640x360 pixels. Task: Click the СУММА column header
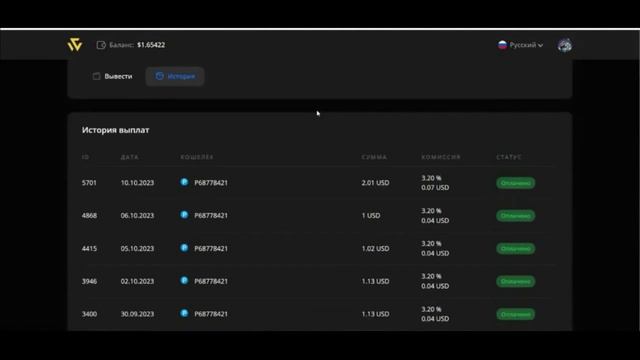(x=374, y=157)
